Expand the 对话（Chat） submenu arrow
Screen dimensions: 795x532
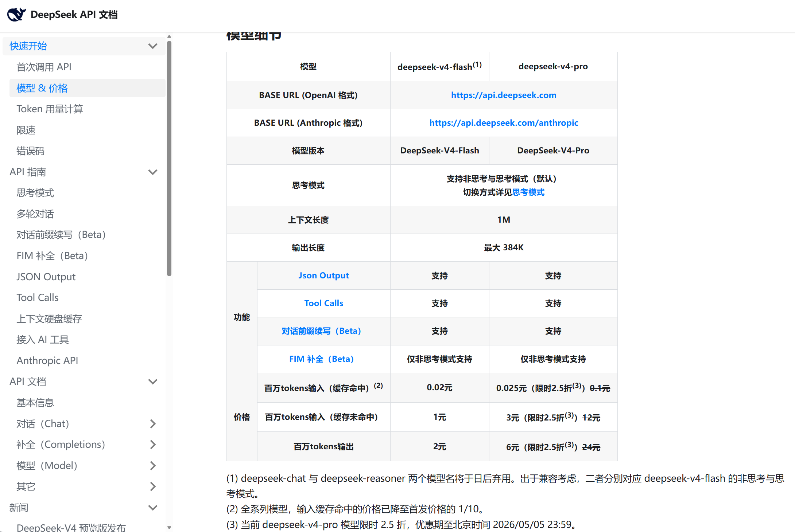153,424
